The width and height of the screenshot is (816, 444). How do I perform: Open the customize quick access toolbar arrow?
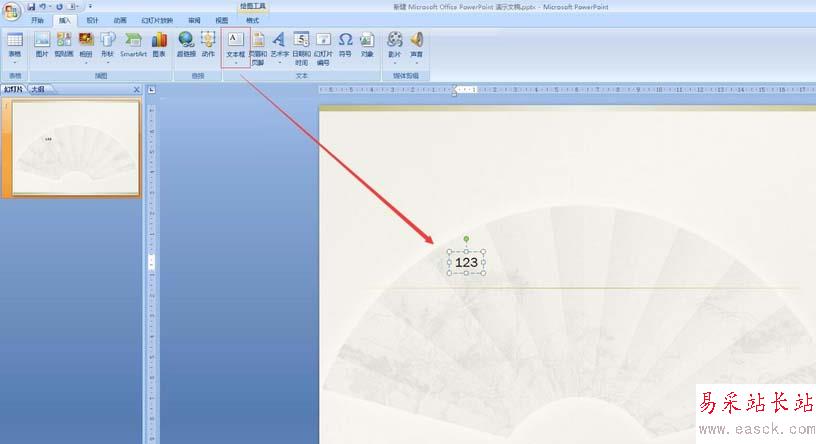(x=90, y=7)
